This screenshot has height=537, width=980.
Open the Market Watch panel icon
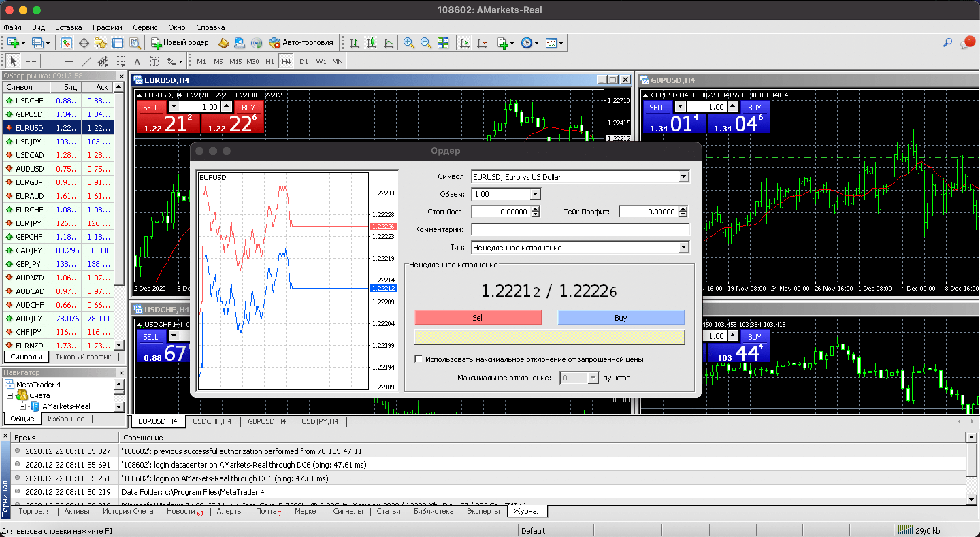[66, 43]
